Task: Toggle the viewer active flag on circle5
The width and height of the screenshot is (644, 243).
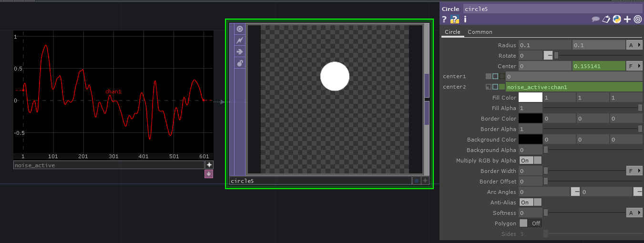Action: [x=240, y=29]
